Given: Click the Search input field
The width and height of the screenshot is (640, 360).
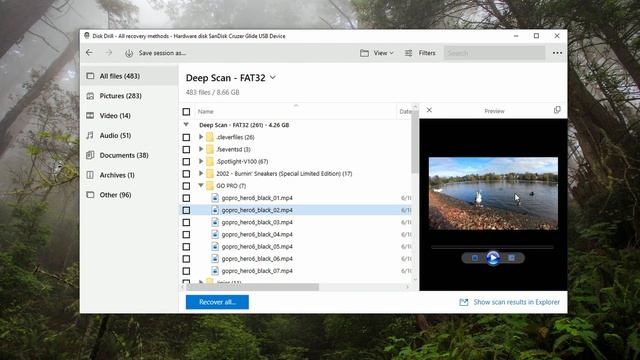Looking at the screenshot, I should coord(494,53).
